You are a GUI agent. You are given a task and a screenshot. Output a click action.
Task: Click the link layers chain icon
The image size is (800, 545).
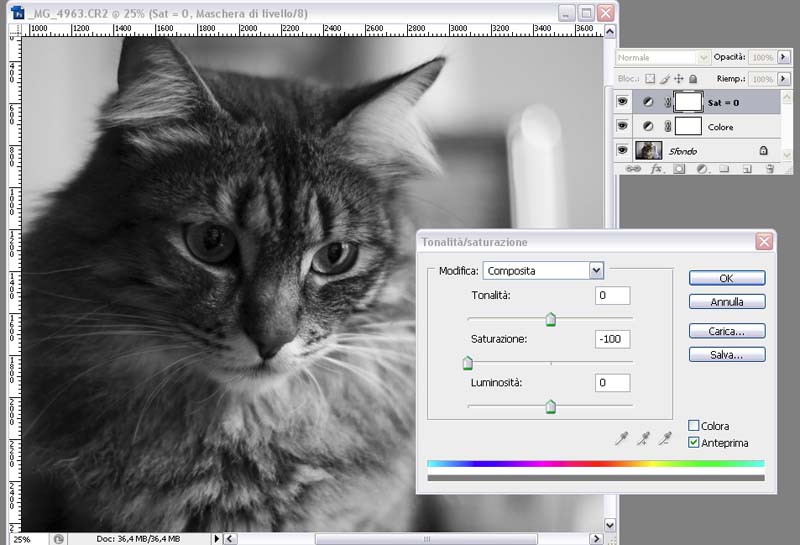pos(633,170)
